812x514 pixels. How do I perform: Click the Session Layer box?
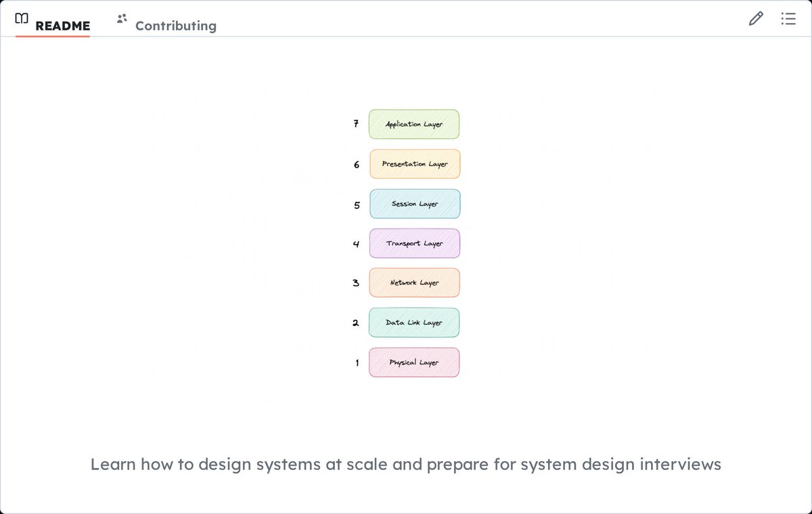tap(415, 204)
